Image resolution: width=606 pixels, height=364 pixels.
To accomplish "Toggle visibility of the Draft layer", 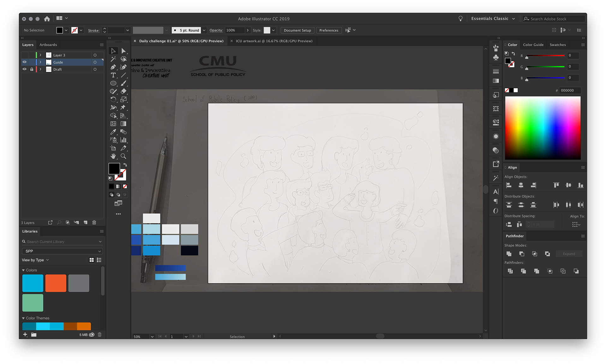I will [x=24, y=69].
